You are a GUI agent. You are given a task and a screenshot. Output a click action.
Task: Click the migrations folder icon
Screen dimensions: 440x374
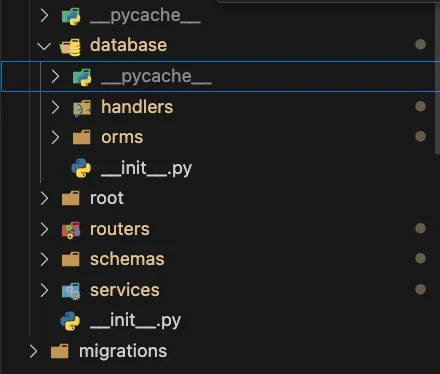[x=60, y=351]
